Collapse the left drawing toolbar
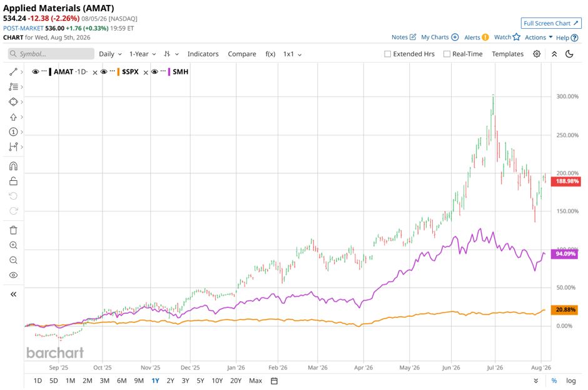This screenshot has height=390, width=588. [14, 294]
